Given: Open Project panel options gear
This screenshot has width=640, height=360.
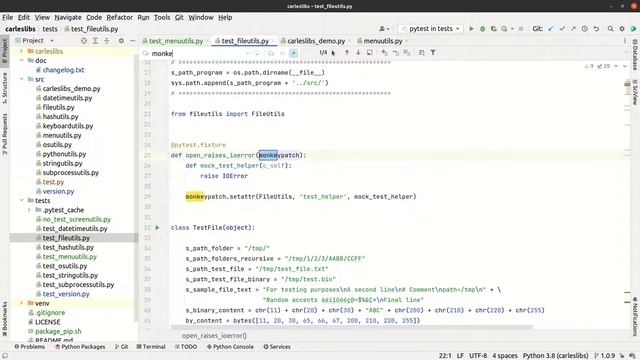Looking at the screenshot, I should tap(121, 40).
